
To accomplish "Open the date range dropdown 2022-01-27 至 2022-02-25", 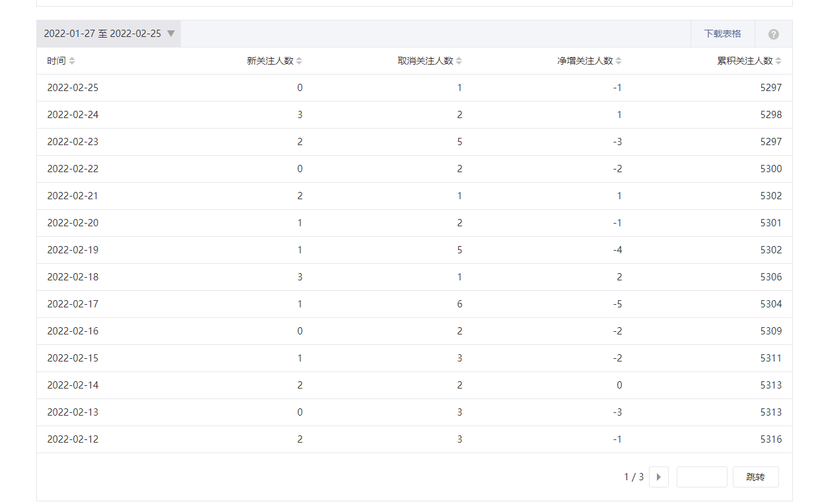I will point(109,34).
